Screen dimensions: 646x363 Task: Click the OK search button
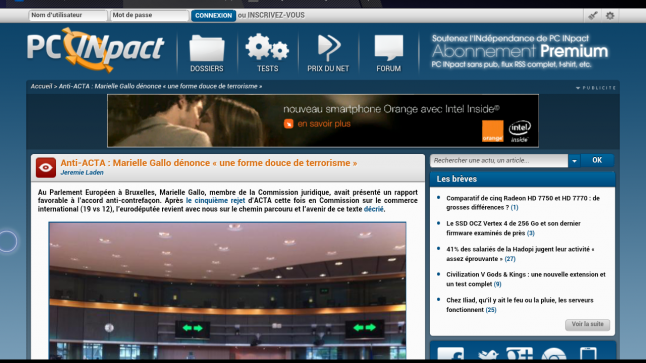[x=597, y=160]
